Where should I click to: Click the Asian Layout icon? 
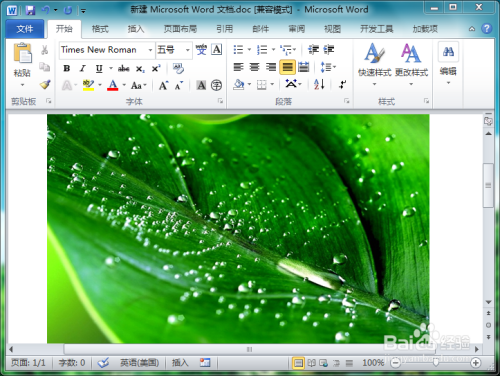293,84
